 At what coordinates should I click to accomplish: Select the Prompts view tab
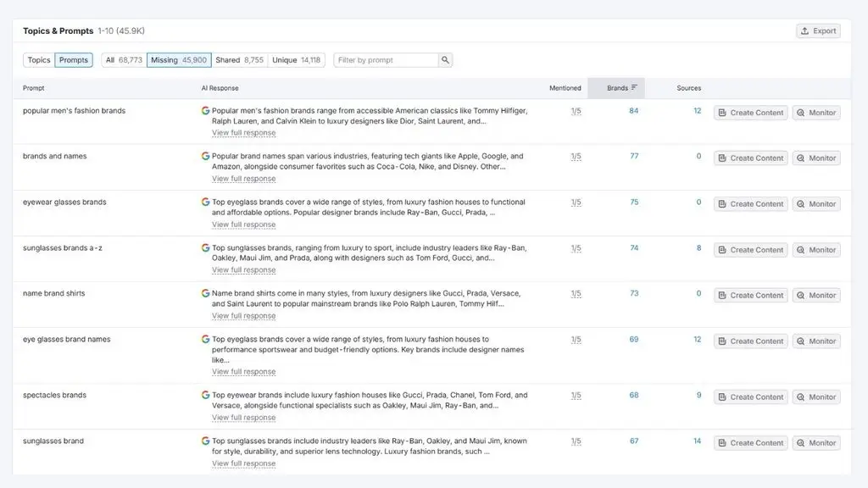coord(74,60)
